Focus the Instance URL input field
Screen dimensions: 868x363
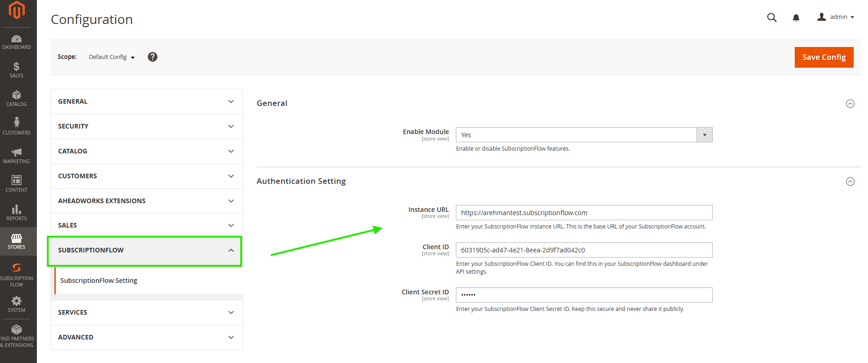pos(584,213)
